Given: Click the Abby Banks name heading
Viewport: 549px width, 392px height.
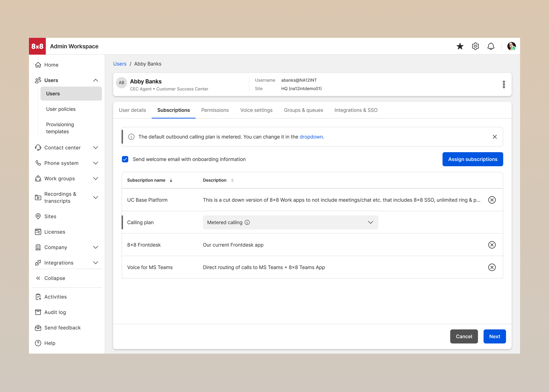Looking at the screenshot, I should (146, 82).
